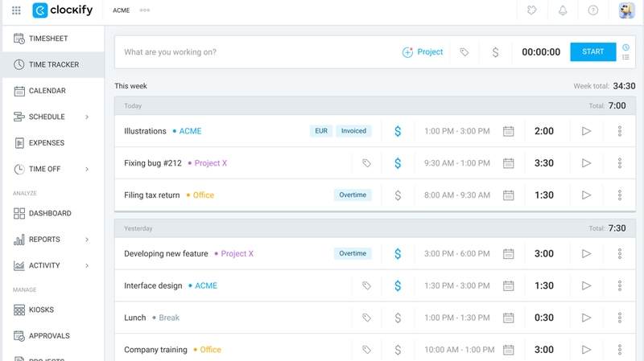The height and width of the screenshot is (361, 644).
Task: Add a Project to the new entry
Action: coord(423,52)
